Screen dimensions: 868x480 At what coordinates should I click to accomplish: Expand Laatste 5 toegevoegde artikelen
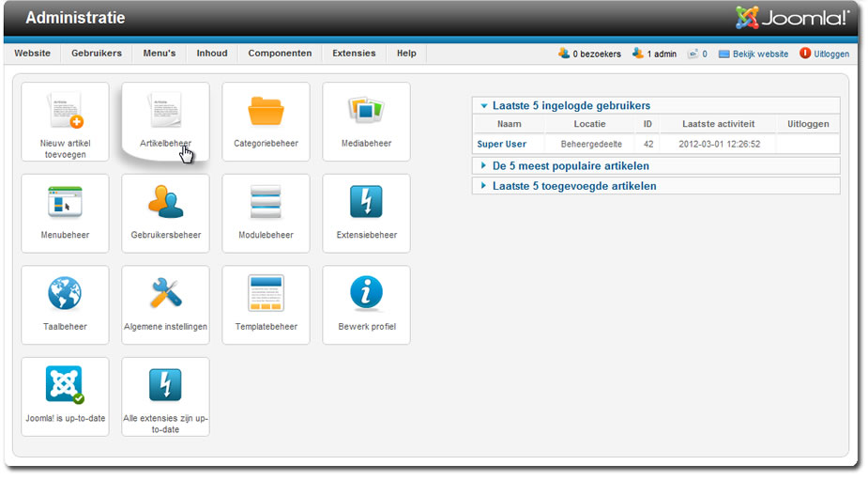[x=656, y=186]
